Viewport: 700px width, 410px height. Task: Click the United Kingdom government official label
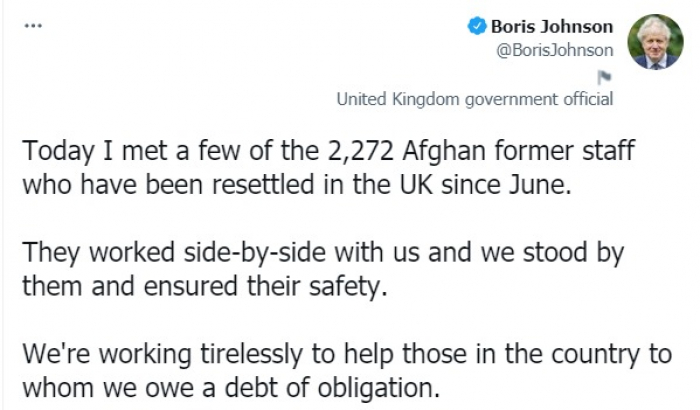click(474, 99)
